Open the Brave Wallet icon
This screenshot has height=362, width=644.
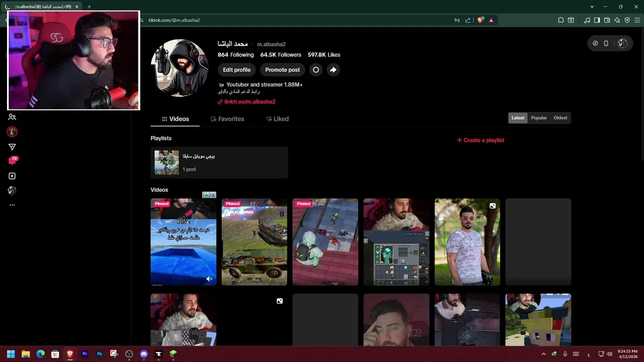(607, 20)
